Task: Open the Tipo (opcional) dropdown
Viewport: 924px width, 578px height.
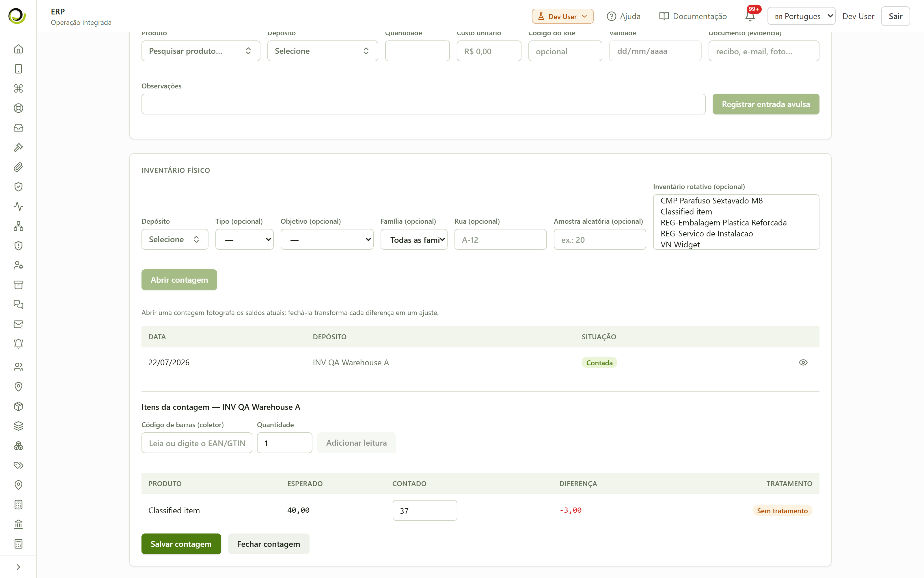Action: [244, 239]
